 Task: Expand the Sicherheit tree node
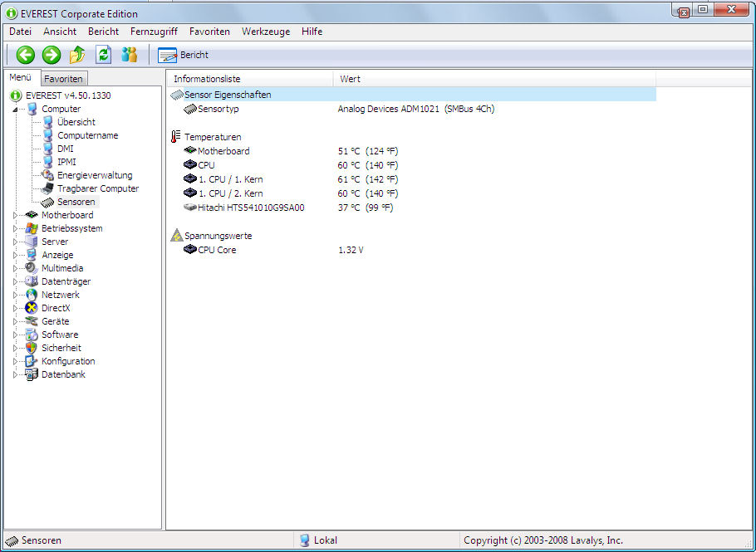[15, 348]
